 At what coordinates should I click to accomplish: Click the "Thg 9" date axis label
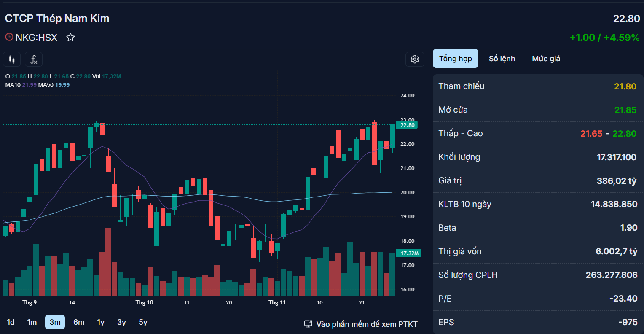point(30,302)
